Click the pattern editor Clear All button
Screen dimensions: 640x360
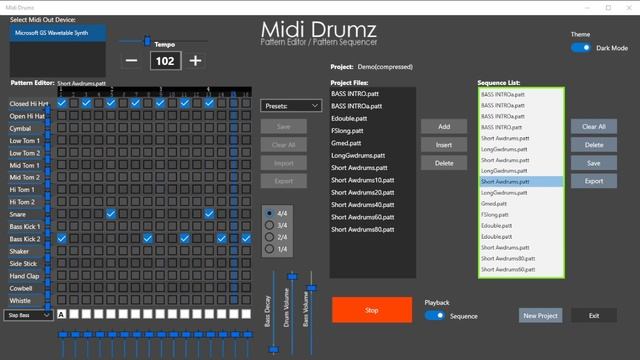point(284,145)
